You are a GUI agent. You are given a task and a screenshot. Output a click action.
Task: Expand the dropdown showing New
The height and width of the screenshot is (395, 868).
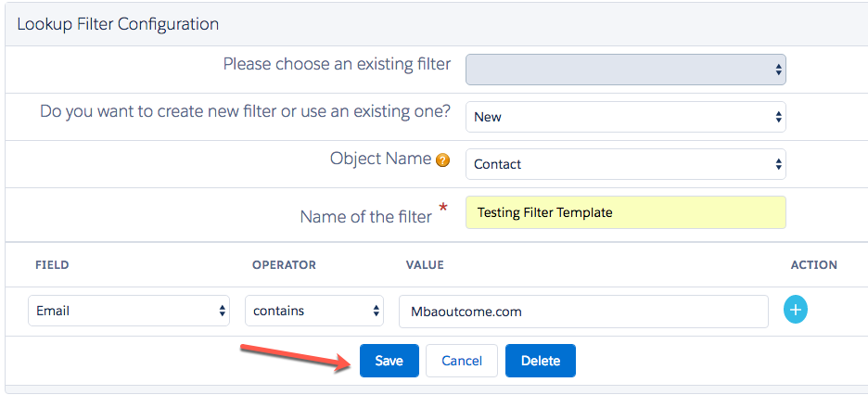pyautogui.click(x=625, y=117)
